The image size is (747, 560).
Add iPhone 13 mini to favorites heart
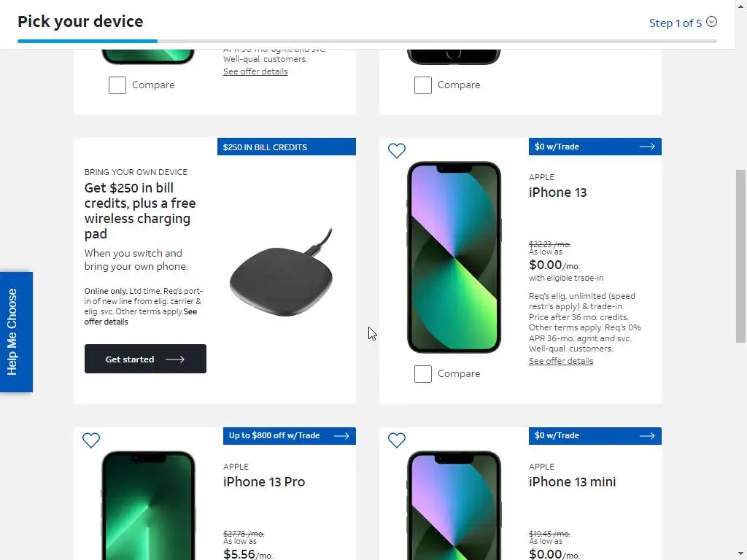tap(396, 440)
